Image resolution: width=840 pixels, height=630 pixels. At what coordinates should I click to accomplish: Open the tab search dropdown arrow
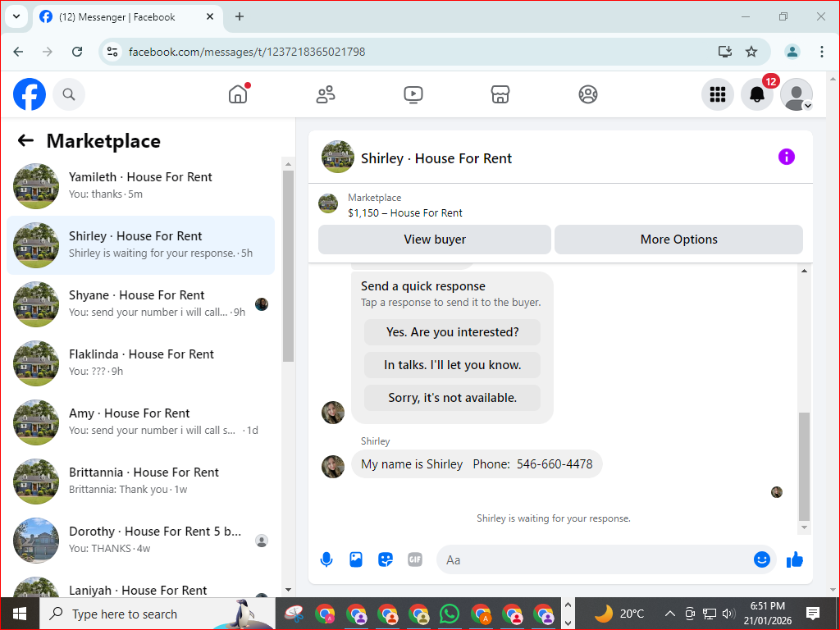[16, 16]
